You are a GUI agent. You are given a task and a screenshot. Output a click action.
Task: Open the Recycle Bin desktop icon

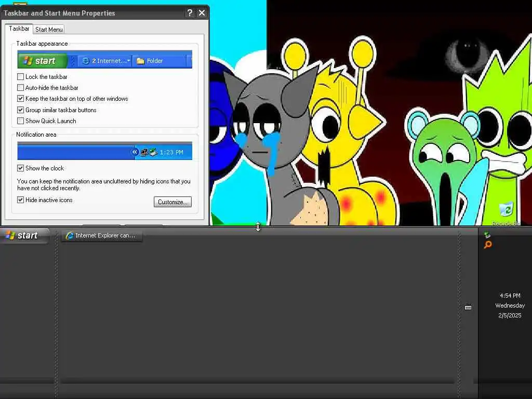tap(506, 214)
